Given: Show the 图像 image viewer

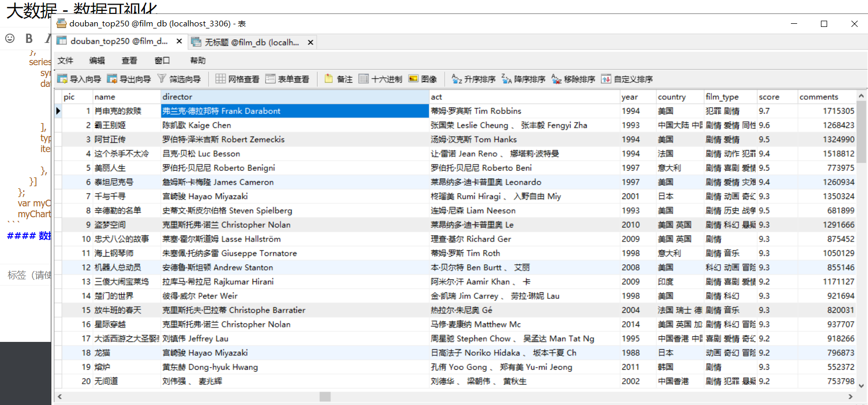Looking at the screenshot, I should (x=423, y=79).
